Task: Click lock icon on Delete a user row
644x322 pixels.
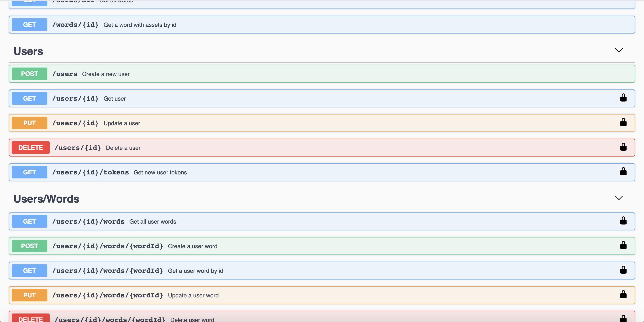Action: [623, 147]
